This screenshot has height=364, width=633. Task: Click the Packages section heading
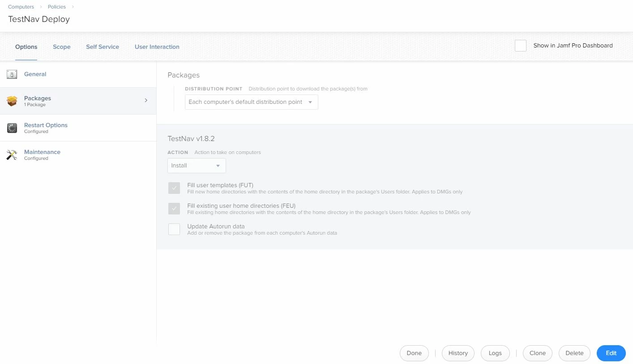[x=184, y=75]
